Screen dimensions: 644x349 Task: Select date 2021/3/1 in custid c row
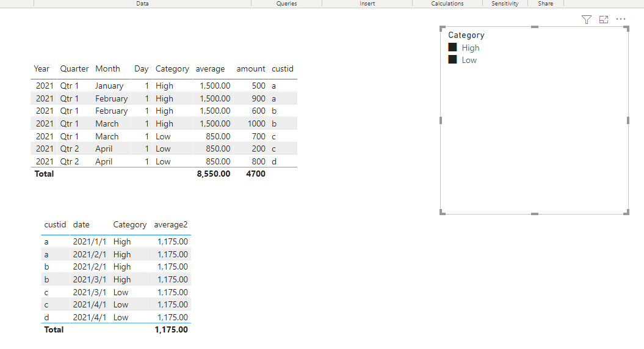coord(90,292)
